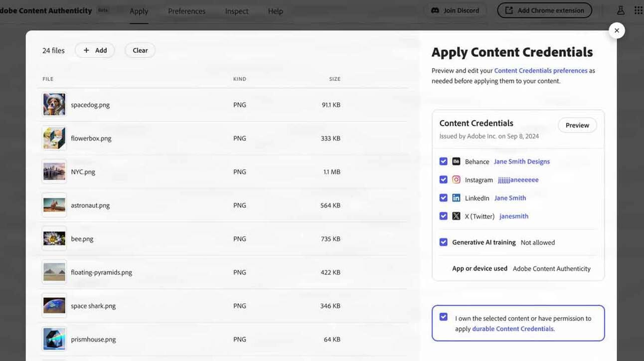This screenshot has width=644, height=361.
Task: Open the apps grid icon
Action: (639, 10)
